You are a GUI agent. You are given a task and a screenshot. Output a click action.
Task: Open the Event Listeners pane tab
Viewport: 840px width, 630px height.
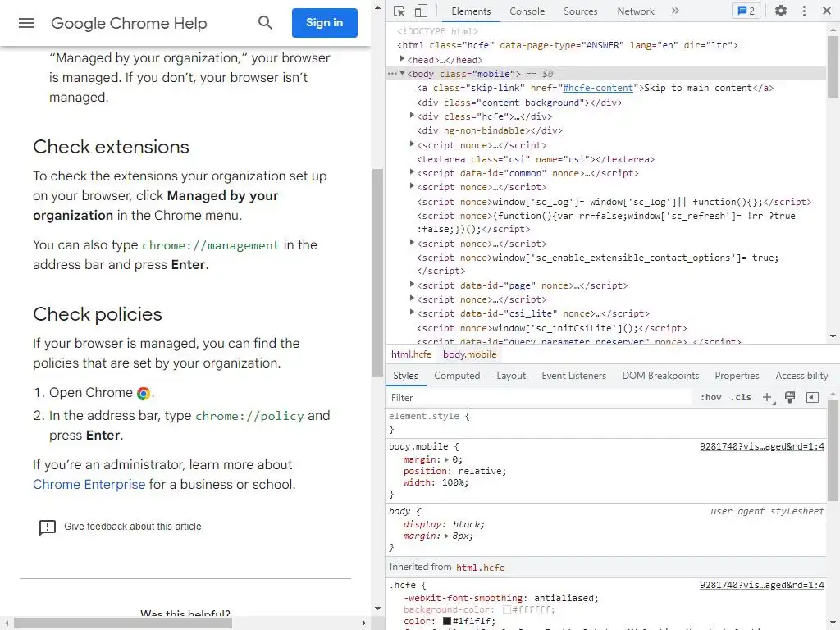tap(573, 376)
